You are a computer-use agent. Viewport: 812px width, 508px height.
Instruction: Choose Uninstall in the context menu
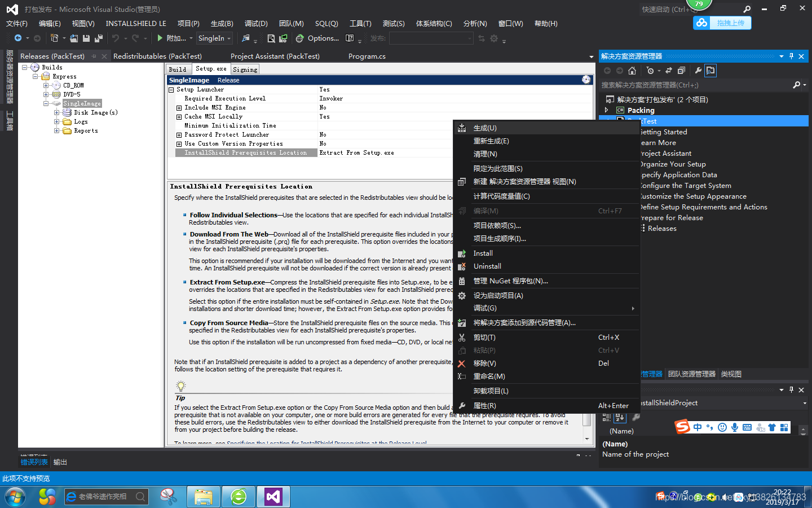546,266
